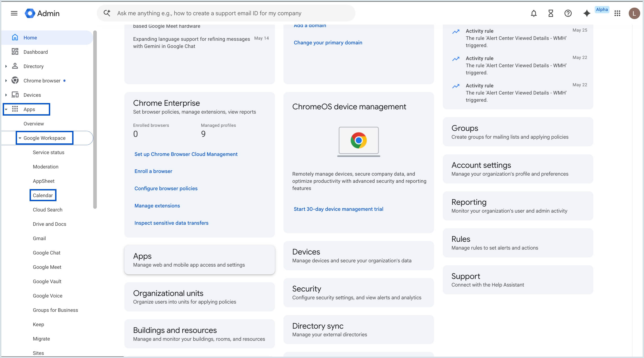Open the Google apps grid launcher
This screenshot has height=358, width=644.
pos(617,13)
